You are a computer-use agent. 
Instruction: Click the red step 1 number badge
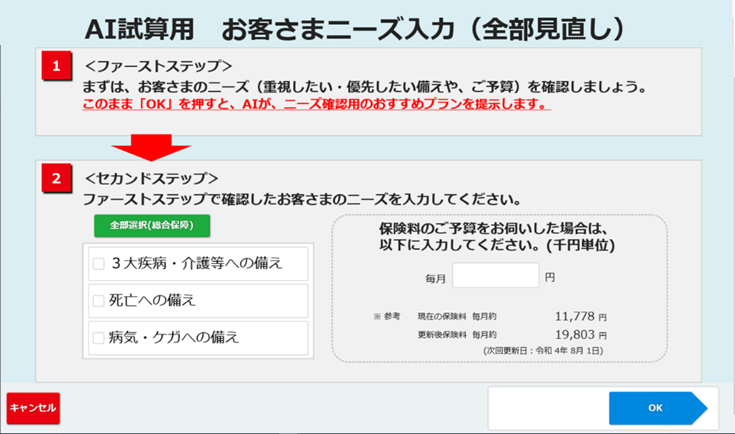(57, 67)
